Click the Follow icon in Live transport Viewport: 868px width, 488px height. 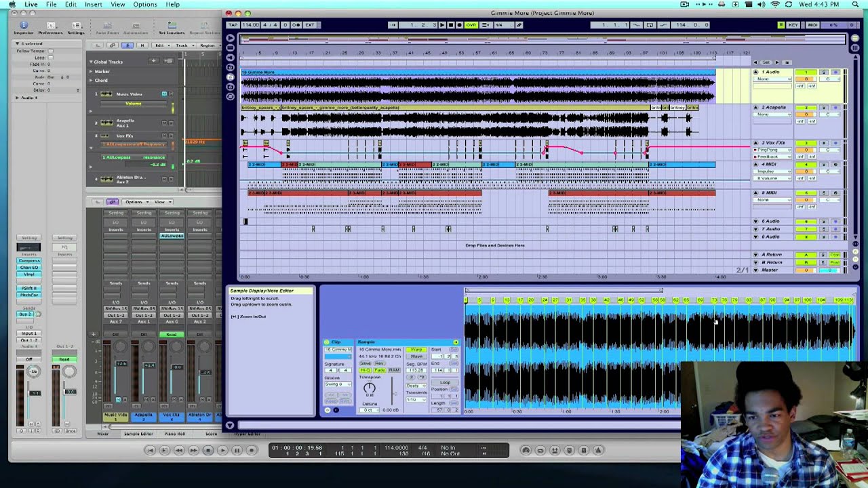393,25
